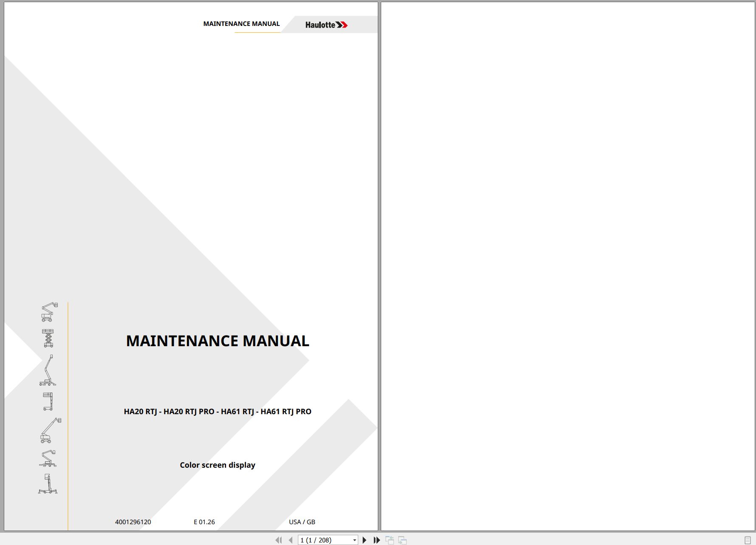Click the Haulotte logo in the header
Screen dimensions: 756x545
(x=326, y=25)
